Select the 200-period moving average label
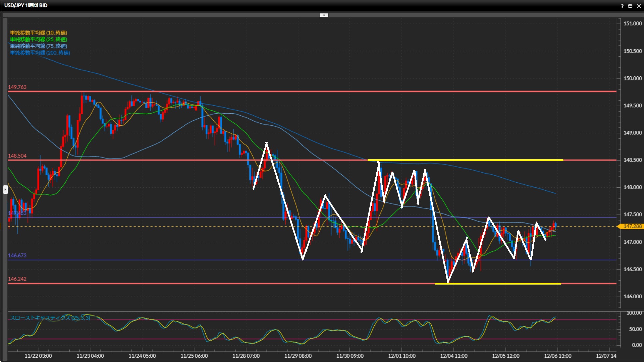 tap(40, 53)
